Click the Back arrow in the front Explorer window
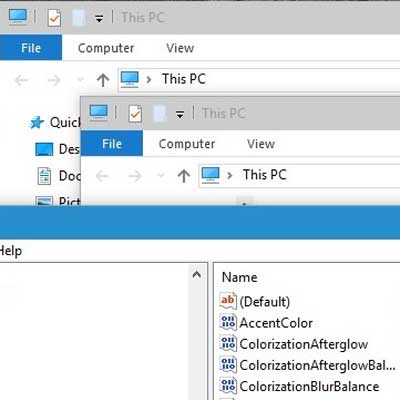This screenshot has height=400, width=400. click(x=102, y=176)
